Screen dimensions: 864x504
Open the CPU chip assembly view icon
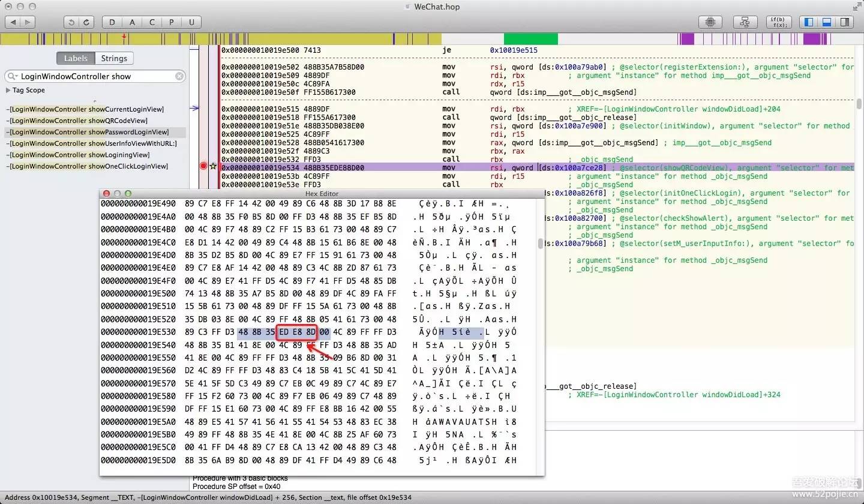click(x=710, y=22)
